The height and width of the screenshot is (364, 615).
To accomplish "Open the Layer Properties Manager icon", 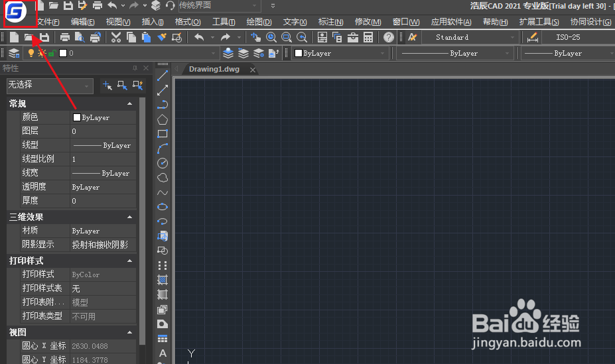I will pos(14,53).
